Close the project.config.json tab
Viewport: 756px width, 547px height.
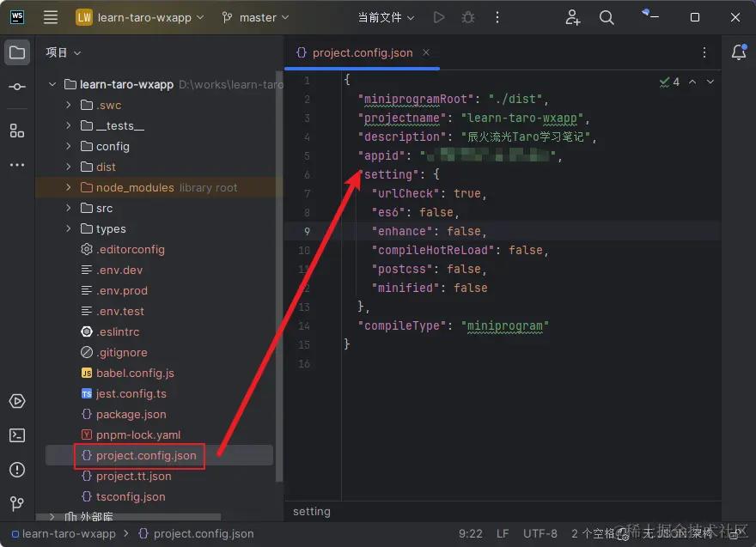(x=426, y=52)
